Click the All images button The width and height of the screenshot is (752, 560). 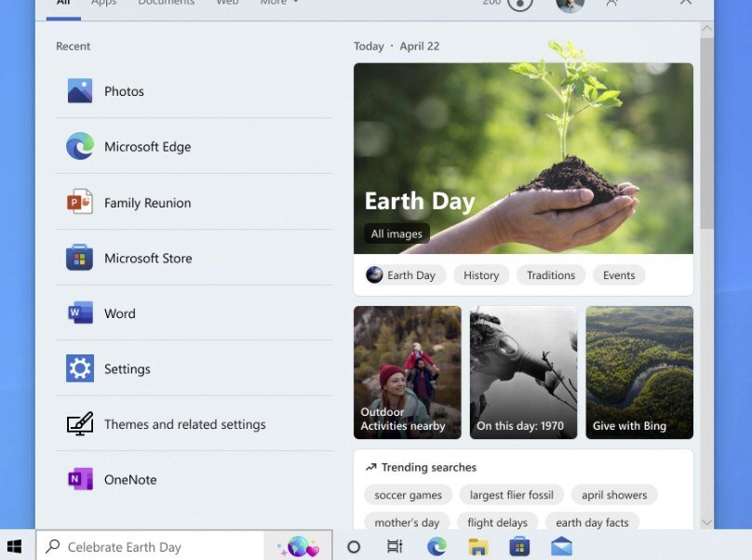pos(396,233)
